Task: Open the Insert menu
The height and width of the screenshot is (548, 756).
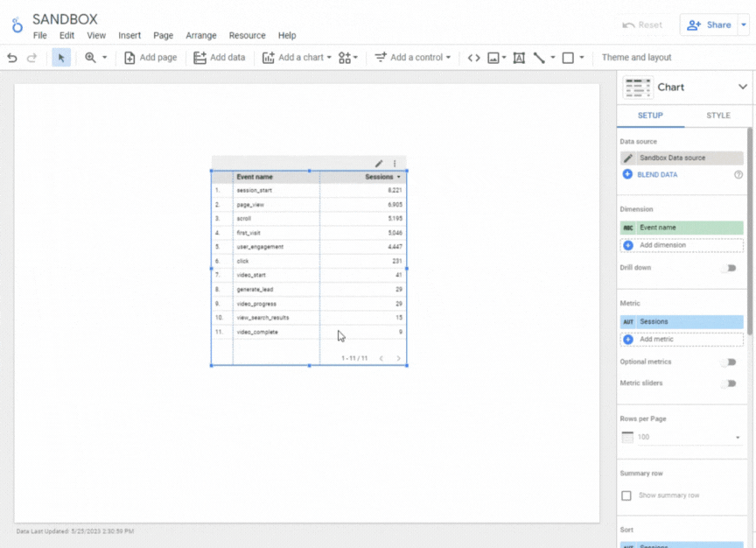Action: click(x=129, y=36)
